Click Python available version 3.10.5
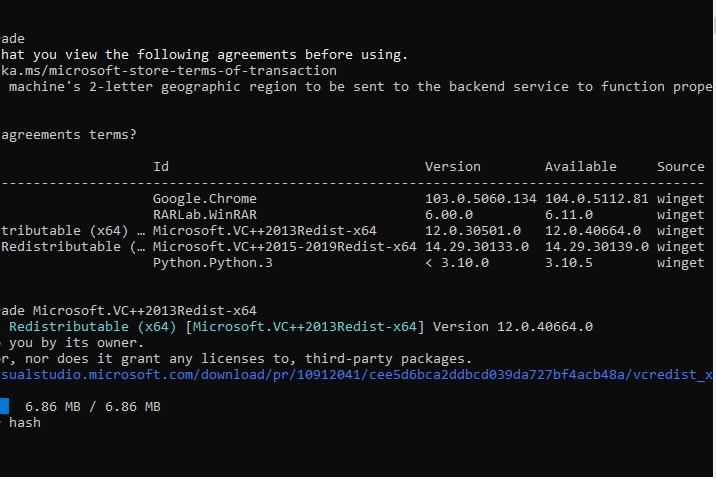Image resolution: width=716 pixels, height=480 pixels. 569,263
